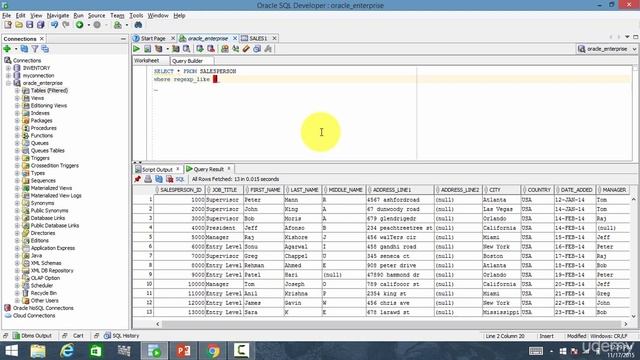Switch to the SALES1 tab
The image size is (640, 360).
pos(258,38)
